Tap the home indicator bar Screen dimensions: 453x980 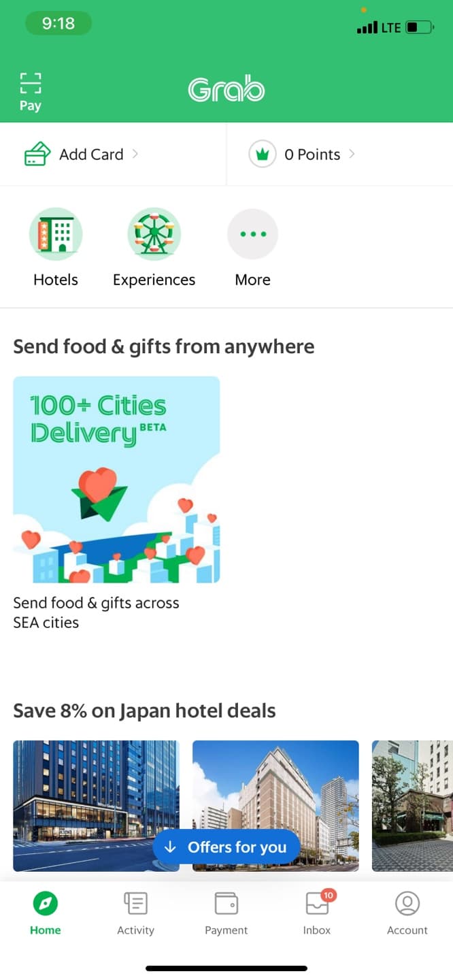click(x=227, y=968)
